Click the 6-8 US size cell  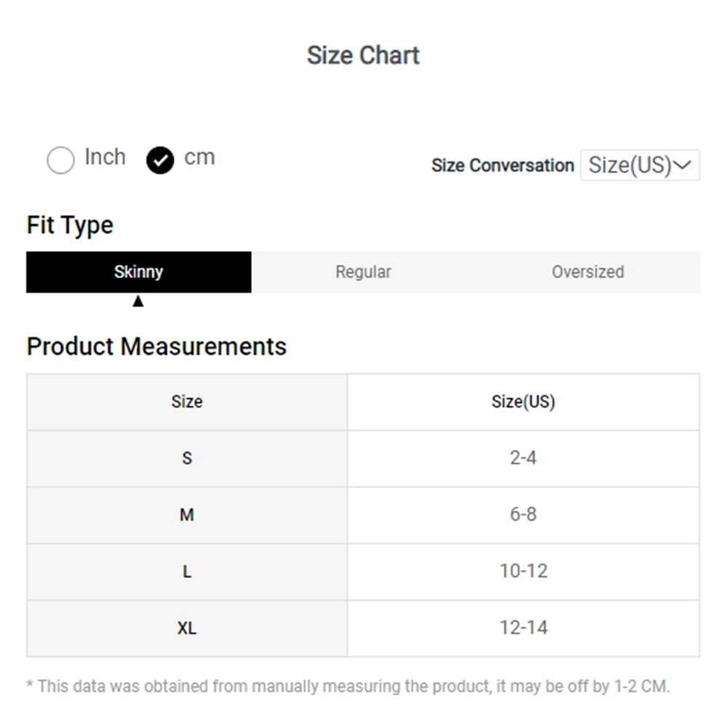[x=523, y=515]
